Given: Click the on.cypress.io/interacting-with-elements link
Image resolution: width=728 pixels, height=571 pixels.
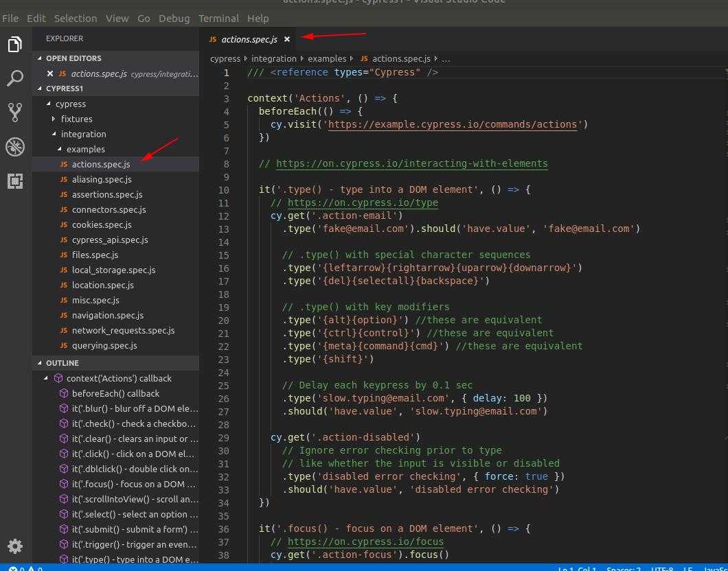Looking at the screenshot, I should [x=411, y=163].
